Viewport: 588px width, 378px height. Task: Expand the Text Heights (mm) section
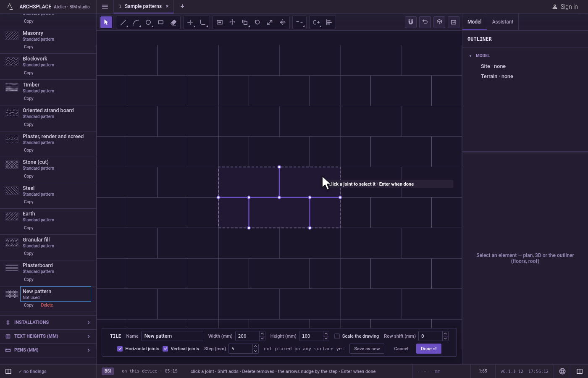click(48, 336)
